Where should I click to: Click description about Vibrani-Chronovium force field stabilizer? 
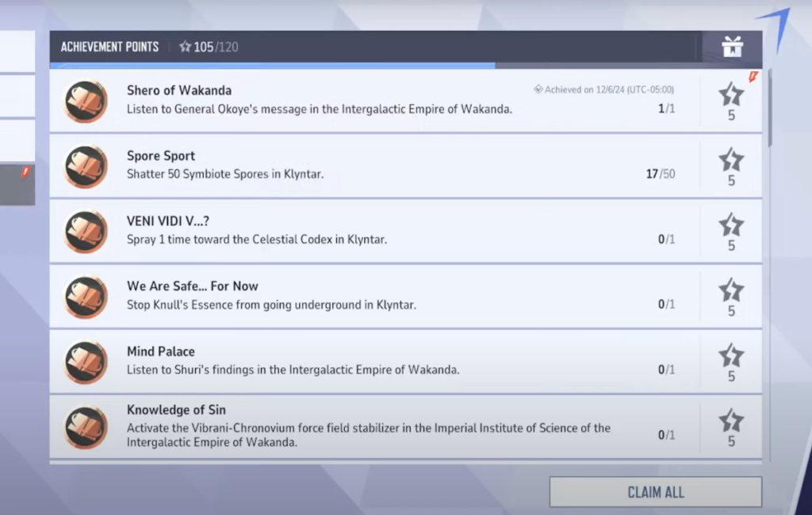[x=369, y=435]
